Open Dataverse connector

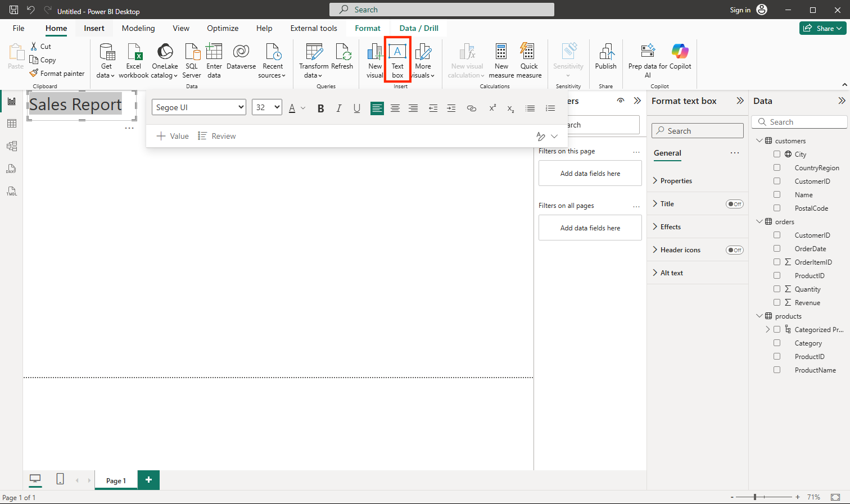tap(241, 56)
